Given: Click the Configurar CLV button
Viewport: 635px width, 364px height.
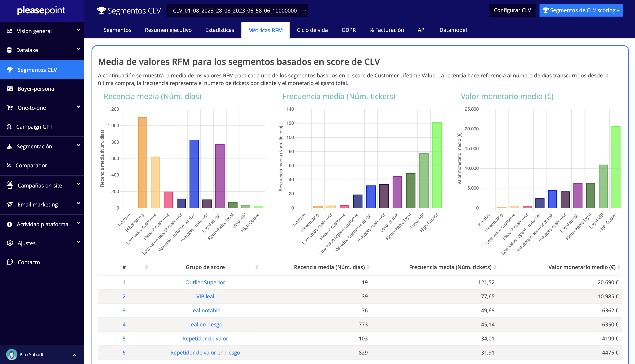Looking at the screenshot, I should [x=512, y=10].
